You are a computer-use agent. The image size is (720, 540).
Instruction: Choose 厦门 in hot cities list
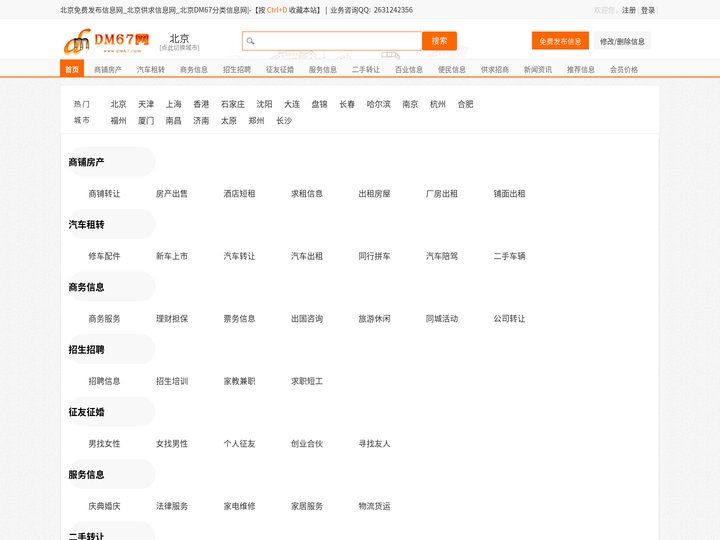point(146,121)
